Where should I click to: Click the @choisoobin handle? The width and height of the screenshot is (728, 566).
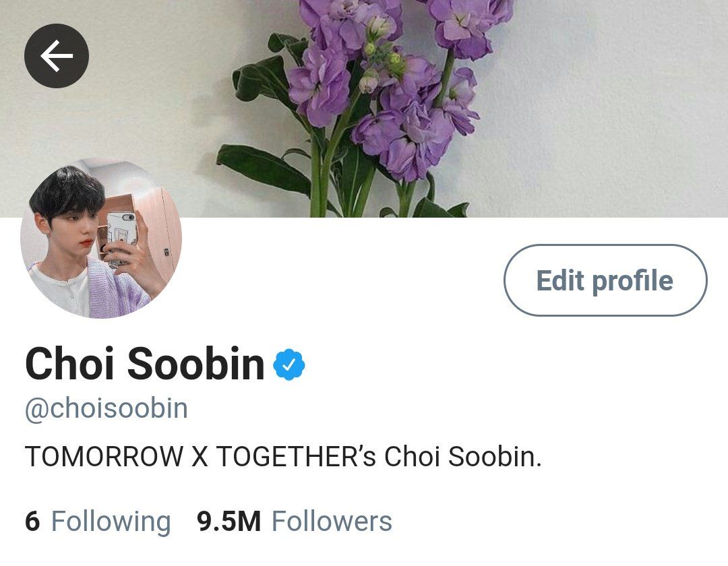[107, 409]
